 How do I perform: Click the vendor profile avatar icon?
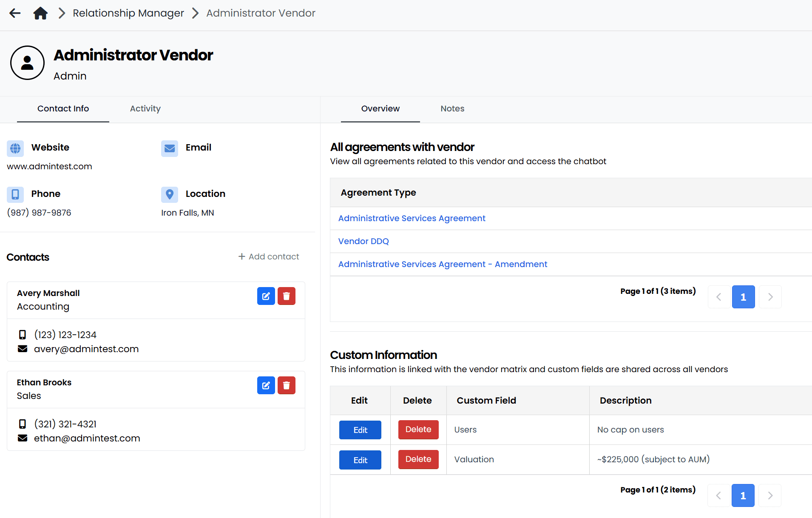[x=27, y=63]
